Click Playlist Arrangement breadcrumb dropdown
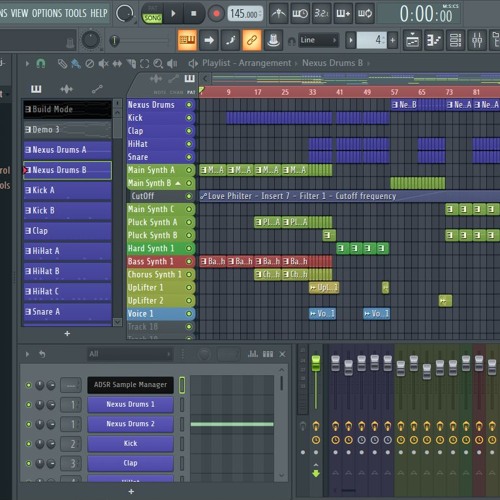500x500 pixels. (247, 63)
